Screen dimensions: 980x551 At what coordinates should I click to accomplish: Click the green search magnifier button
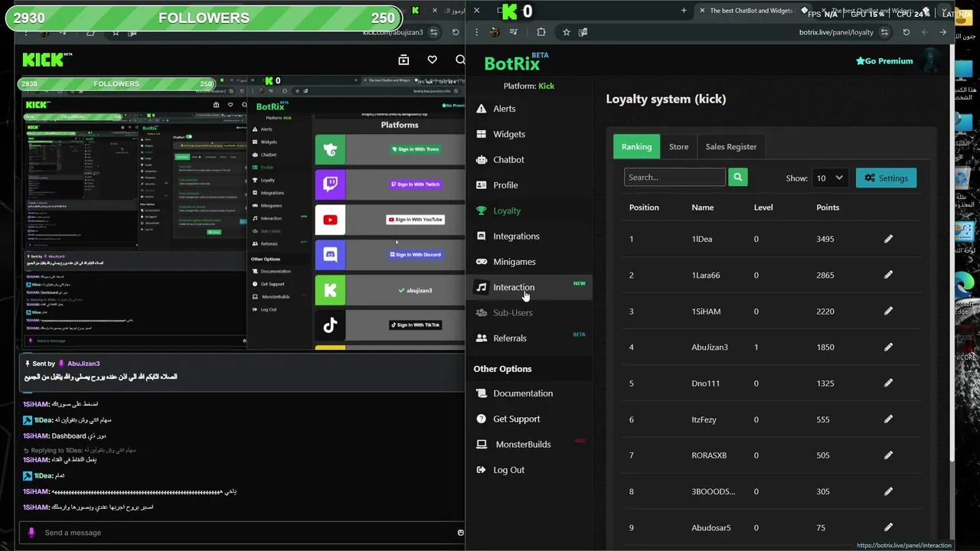tap(737, 178)
